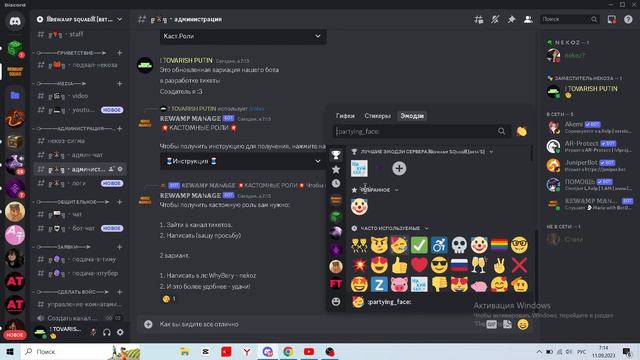Pick the clown emoji in favorites
Image resolution: width=640 pixels, height=360 pixels.
359,207
